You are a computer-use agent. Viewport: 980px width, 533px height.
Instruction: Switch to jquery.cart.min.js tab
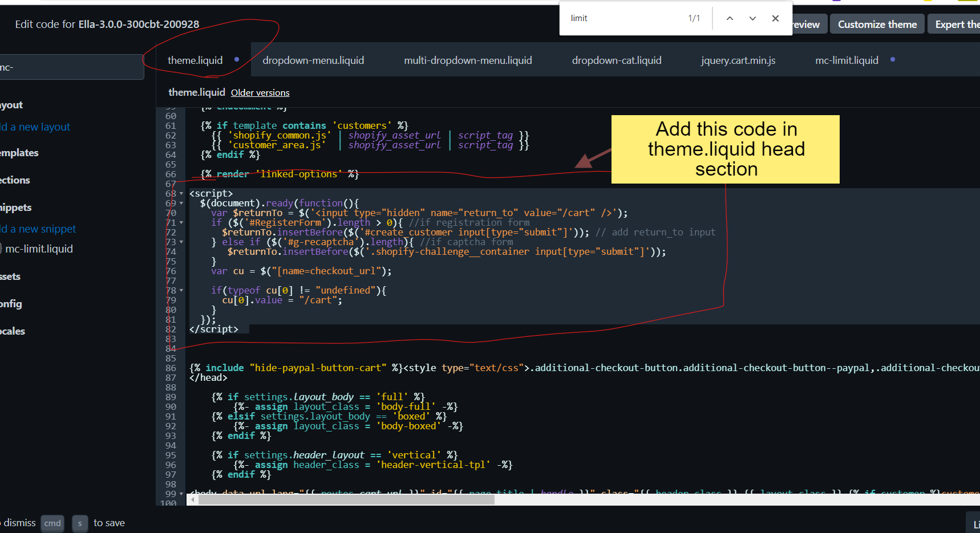[x=738, y=60]
